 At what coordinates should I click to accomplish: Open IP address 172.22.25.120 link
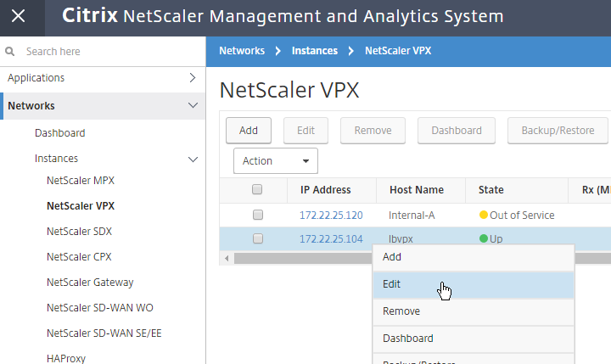tap(331, 216)
